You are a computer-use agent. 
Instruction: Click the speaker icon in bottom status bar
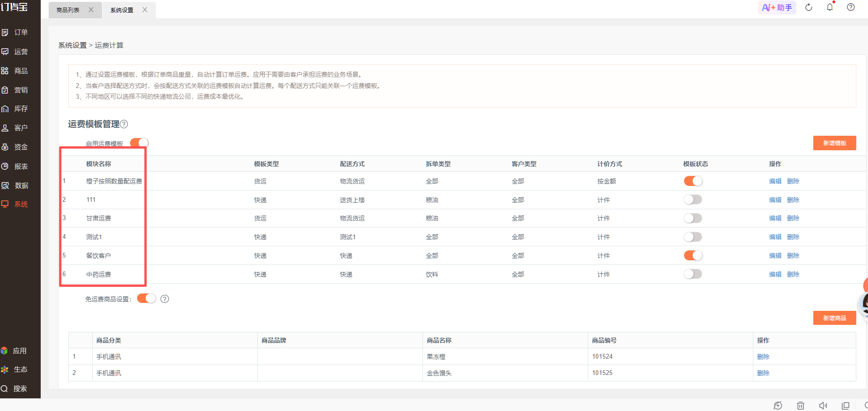pos(823,405)
